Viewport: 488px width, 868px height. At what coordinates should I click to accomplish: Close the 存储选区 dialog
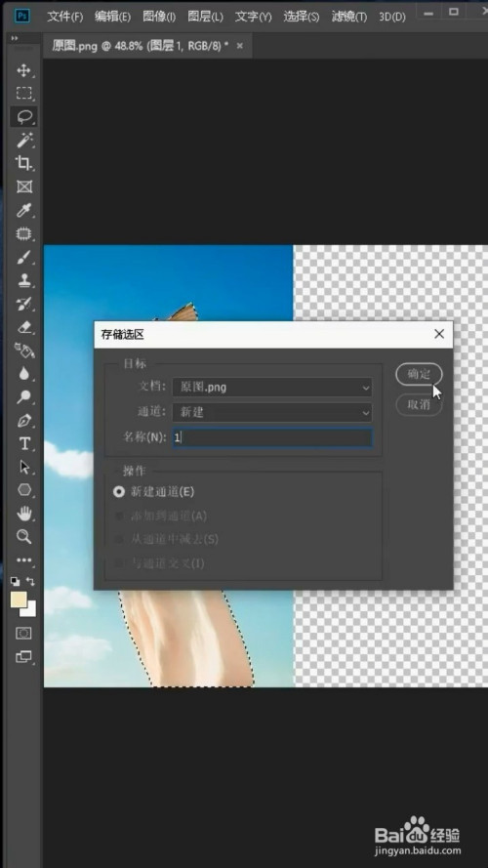[439, 334]
